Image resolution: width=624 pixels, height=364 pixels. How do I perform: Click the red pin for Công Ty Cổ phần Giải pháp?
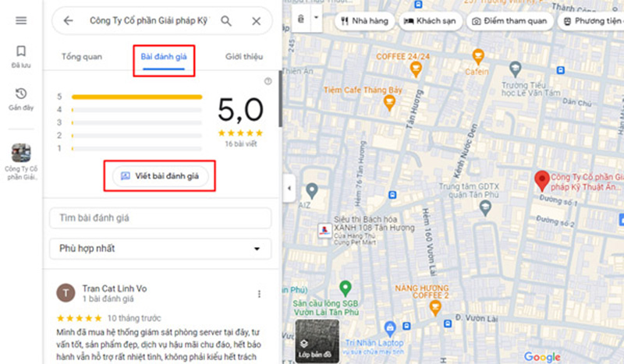(x=541, y=181)
